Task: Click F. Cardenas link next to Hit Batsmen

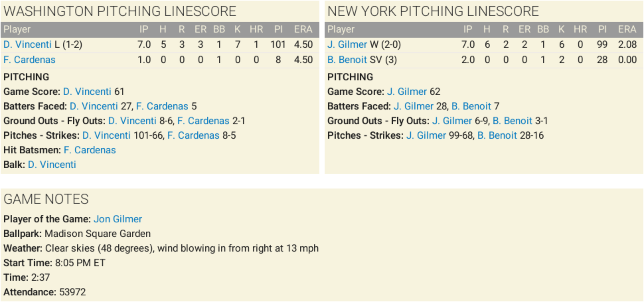Action: pos(90,150)
